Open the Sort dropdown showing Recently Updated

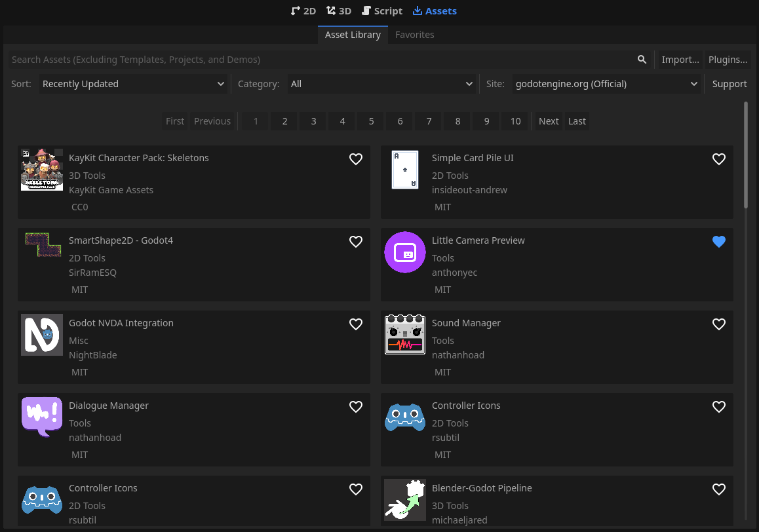click(x=133, y=84)
